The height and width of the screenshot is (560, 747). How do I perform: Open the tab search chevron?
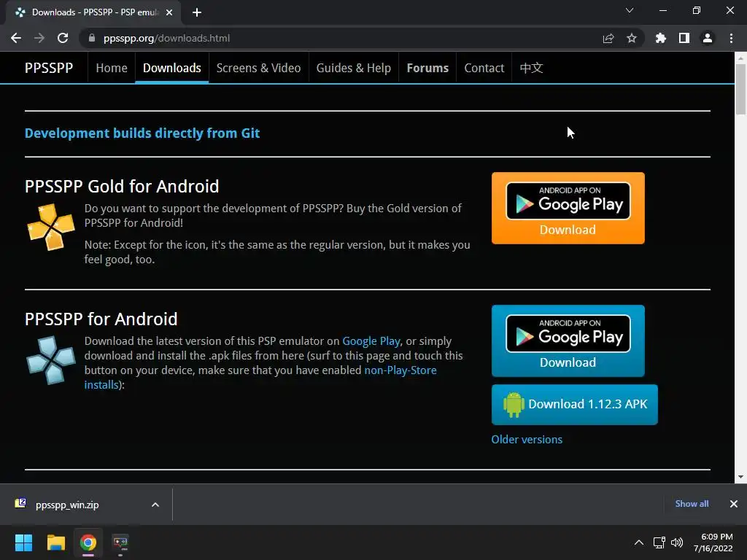pos(630,10)
